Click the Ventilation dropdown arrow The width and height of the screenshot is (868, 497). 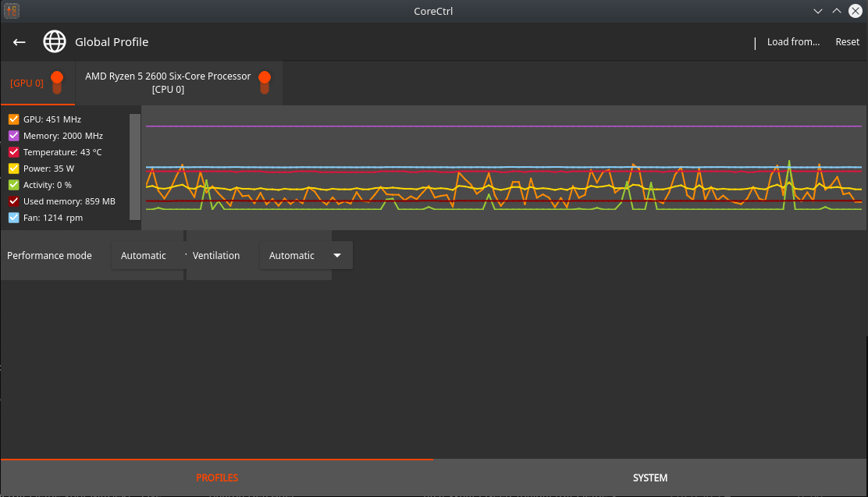(x=337, y=256)
